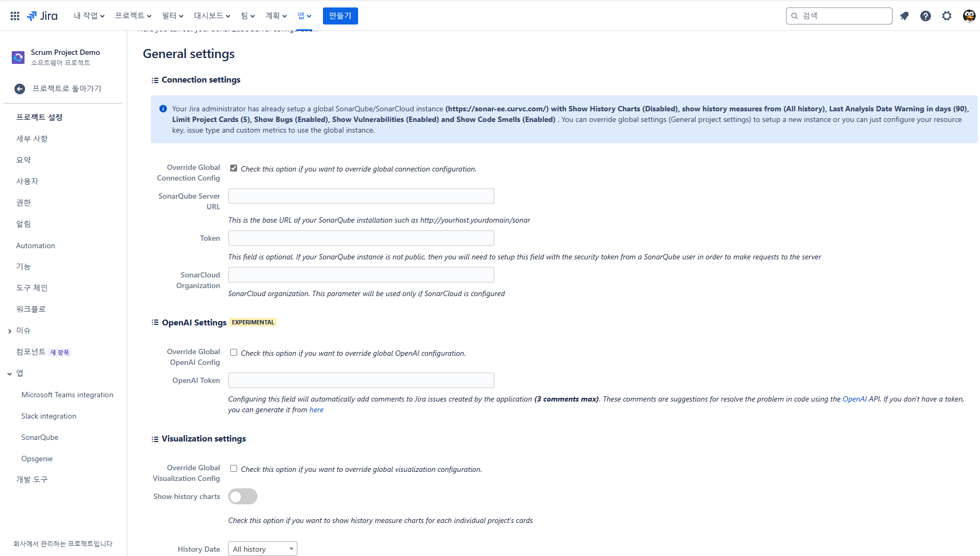Open 권한 in sidebar
Screen dimensions: 980x556
pos(23,202)
